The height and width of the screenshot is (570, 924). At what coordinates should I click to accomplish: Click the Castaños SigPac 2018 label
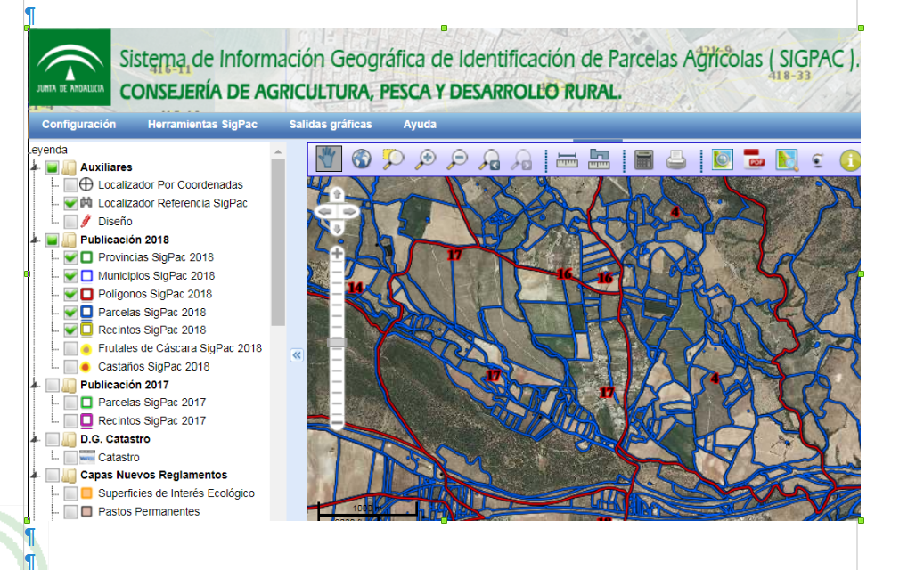pyautogui.click(x=153, y=366)
